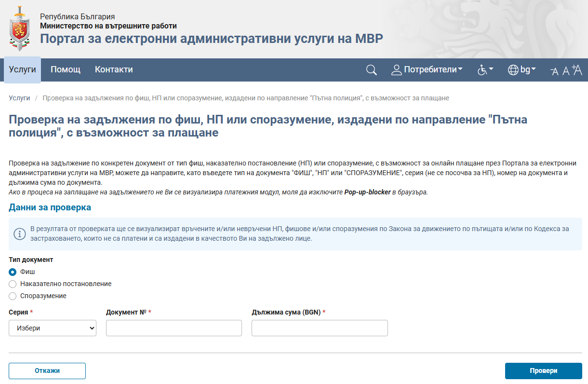Click the Откажи button
Viewport: 588px width, 384px height.
click(x=47, y=371)
